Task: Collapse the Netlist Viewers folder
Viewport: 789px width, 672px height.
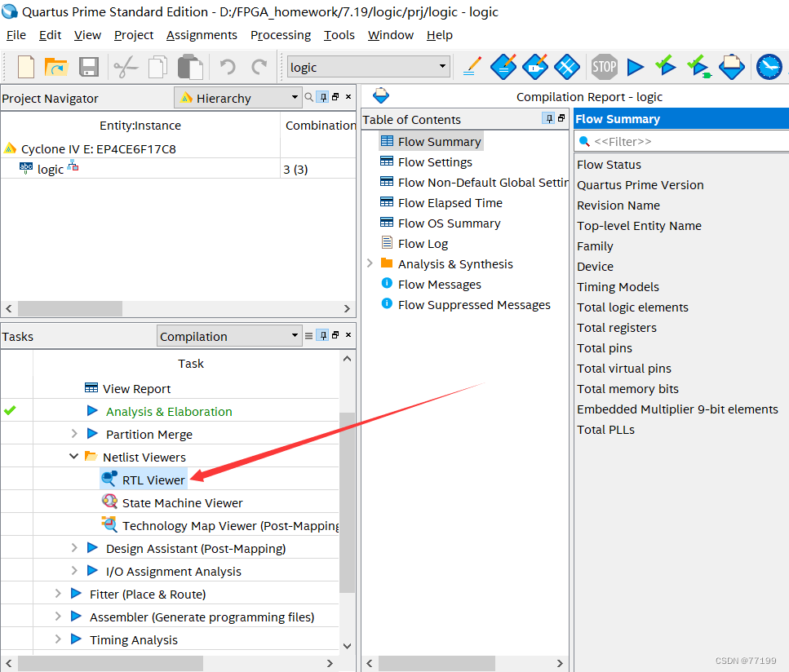Action: [x=74, y=456]
